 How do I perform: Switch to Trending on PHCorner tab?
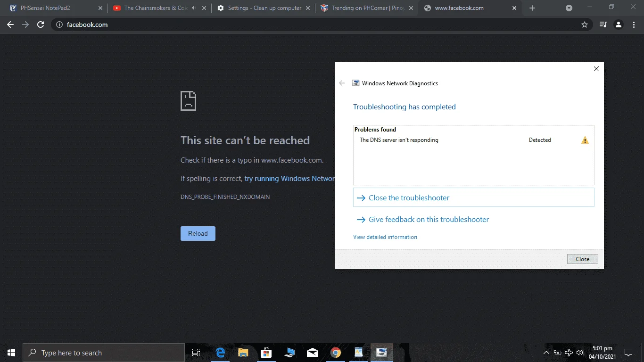point(367,8)
